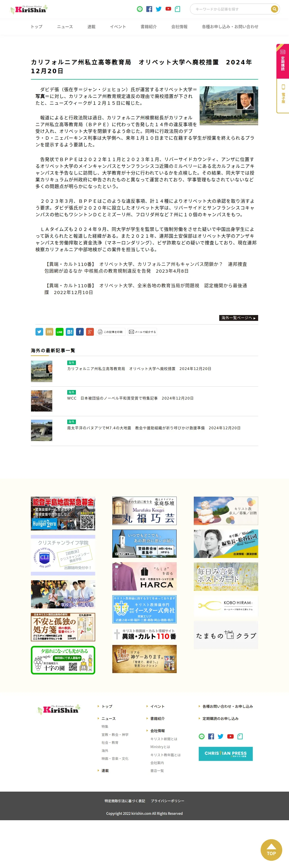This screenshot has width=289, height=868.
Task: Click メールで紹介する button
Action: [x=142, y=332]
